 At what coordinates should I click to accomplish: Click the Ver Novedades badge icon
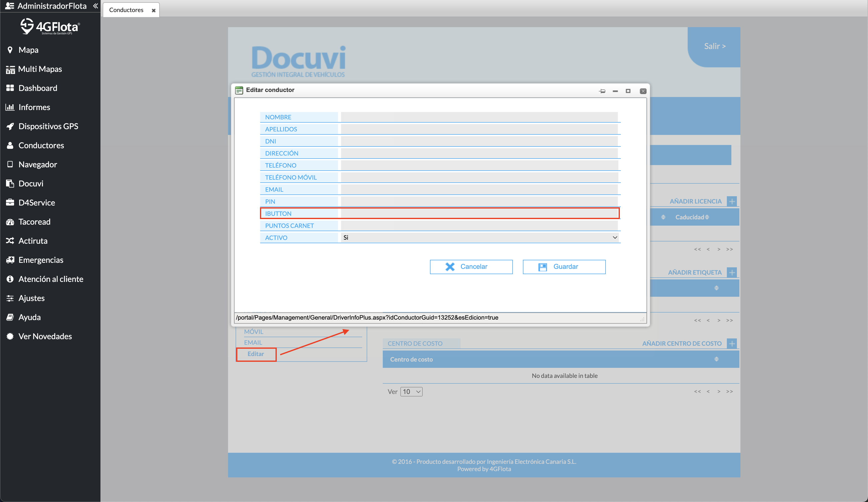[x=10, y=336]
